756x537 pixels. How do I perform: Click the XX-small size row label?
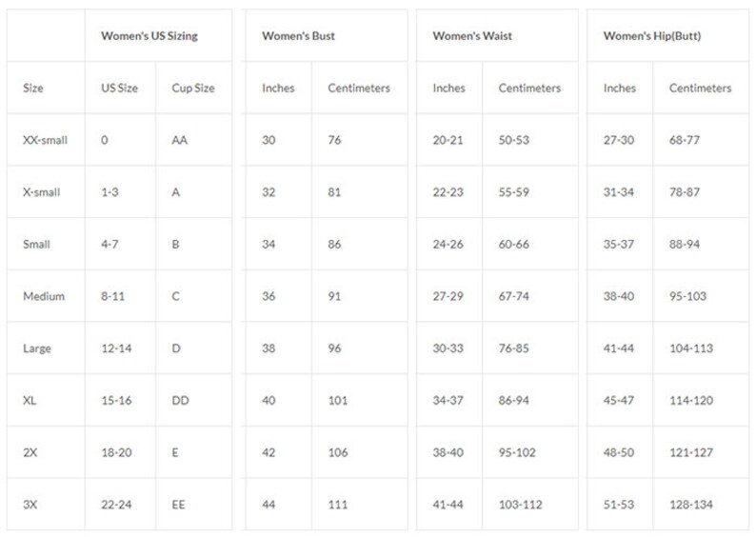point(45,140)
